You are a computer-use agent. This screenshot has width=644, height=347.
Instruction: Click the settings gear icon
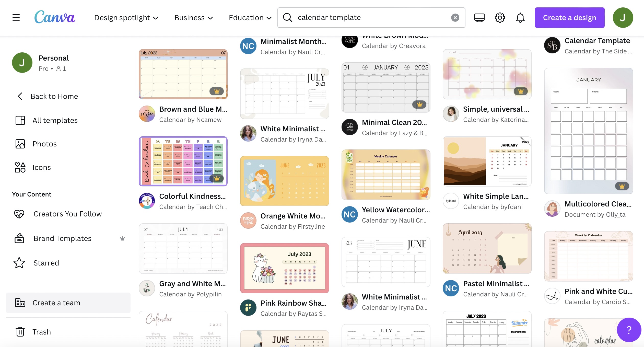pos(500,18)
